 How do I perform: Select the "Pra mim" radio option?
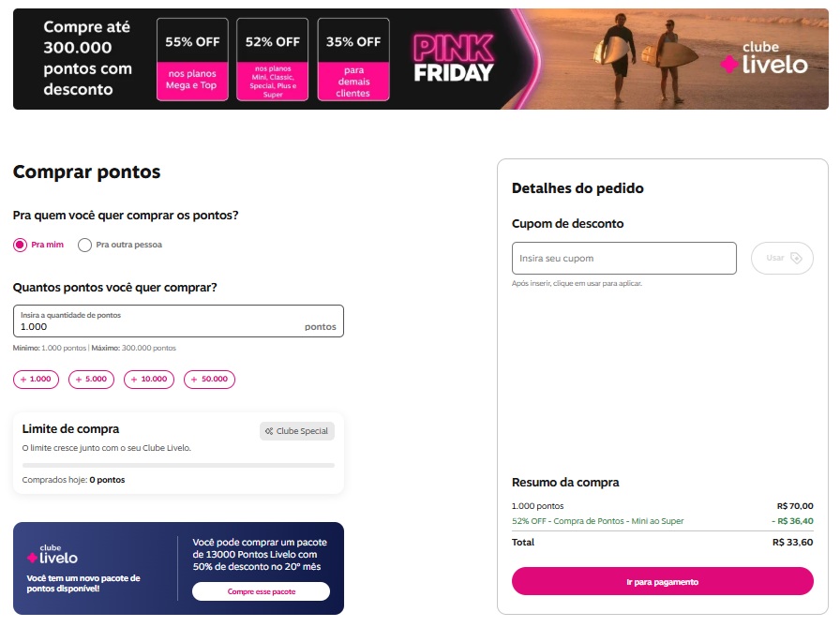(x=21, y=245)
